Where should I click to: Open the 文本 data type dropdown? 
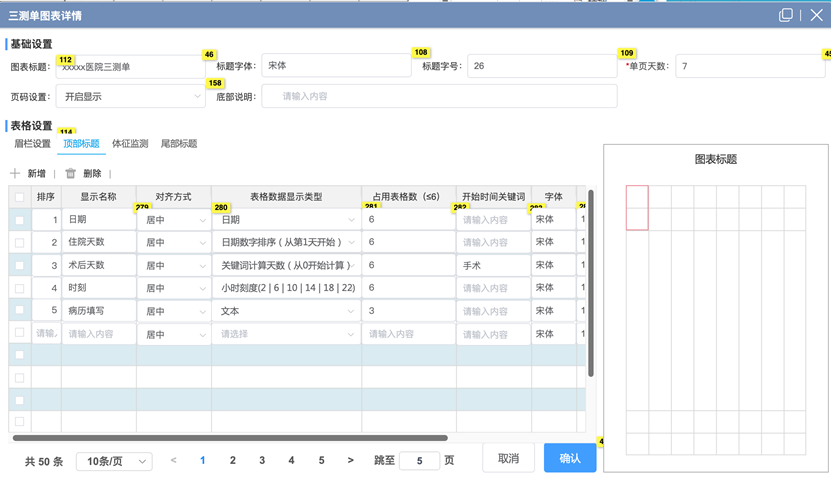287,311
